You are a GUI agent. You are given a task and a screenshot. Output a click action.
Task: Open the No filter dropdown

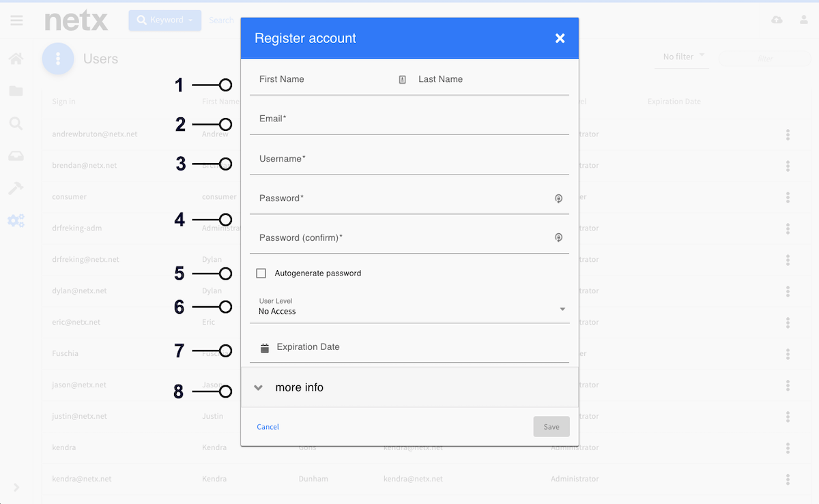click(685, 57)
